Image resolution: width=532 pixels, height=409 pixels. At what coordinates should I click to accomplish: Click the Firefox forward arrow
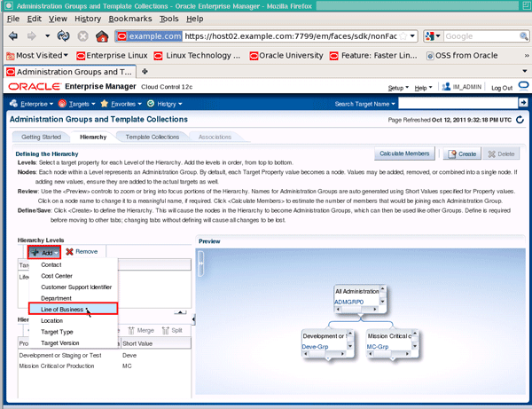[31, 35]
